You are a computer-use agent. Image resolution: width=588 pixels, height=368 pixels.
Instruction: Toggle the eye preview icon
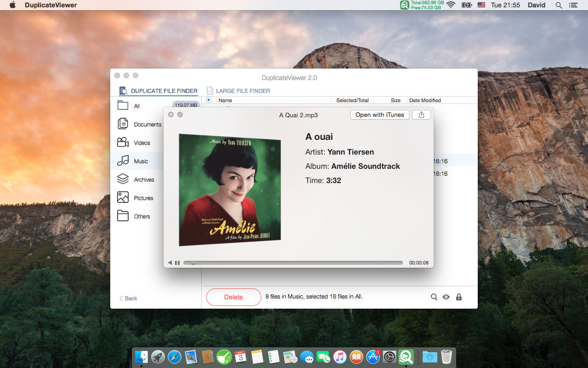tap(446, 297)
